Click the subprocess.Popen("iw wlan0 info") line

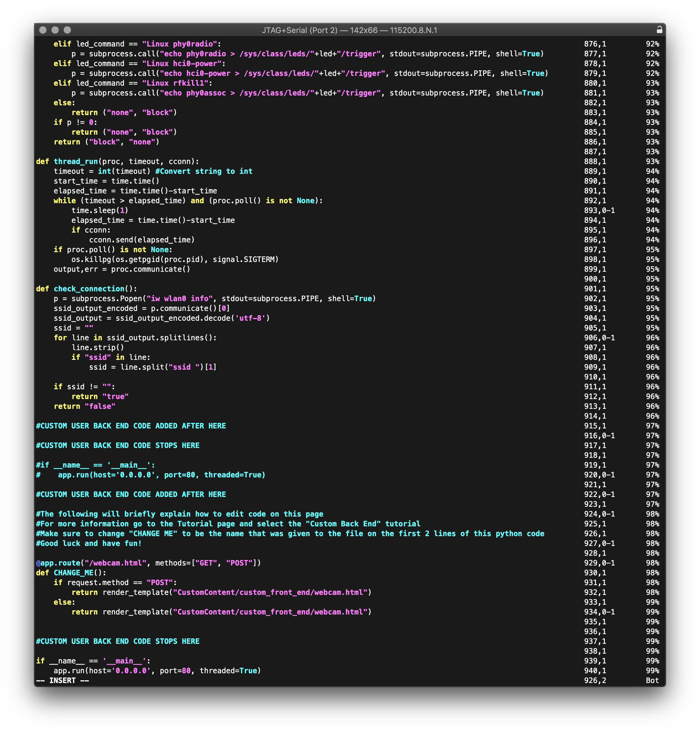tap(214, 299)
